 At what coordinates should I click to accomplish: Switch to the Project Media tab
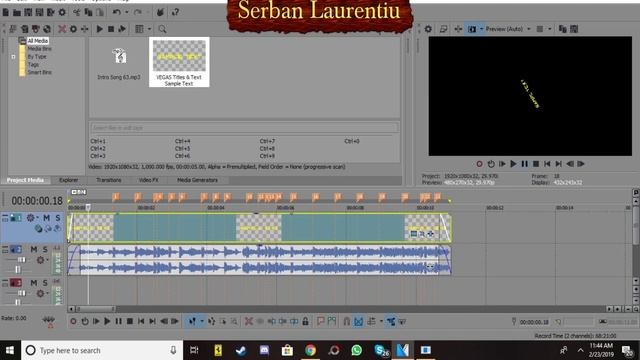tap(25, 180)
